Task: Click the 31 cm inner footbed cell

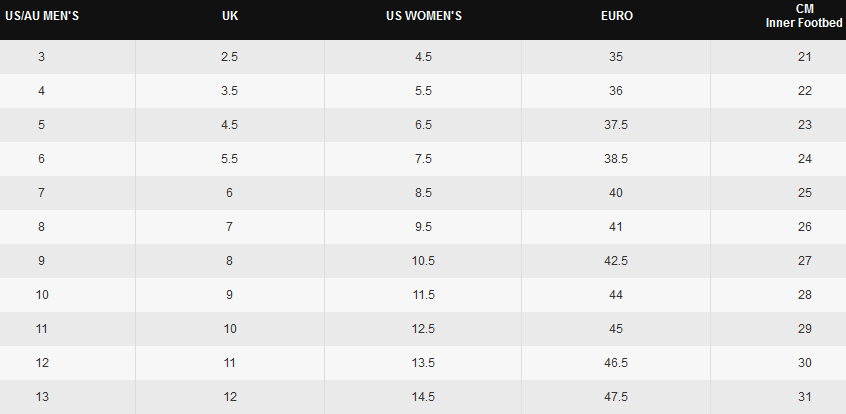Action: (x=803, y=397)
